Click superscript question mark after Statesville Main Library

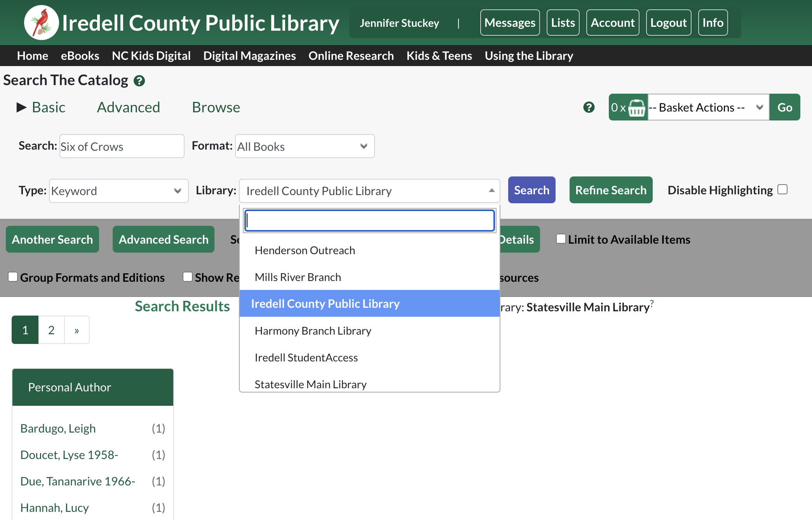652,303
